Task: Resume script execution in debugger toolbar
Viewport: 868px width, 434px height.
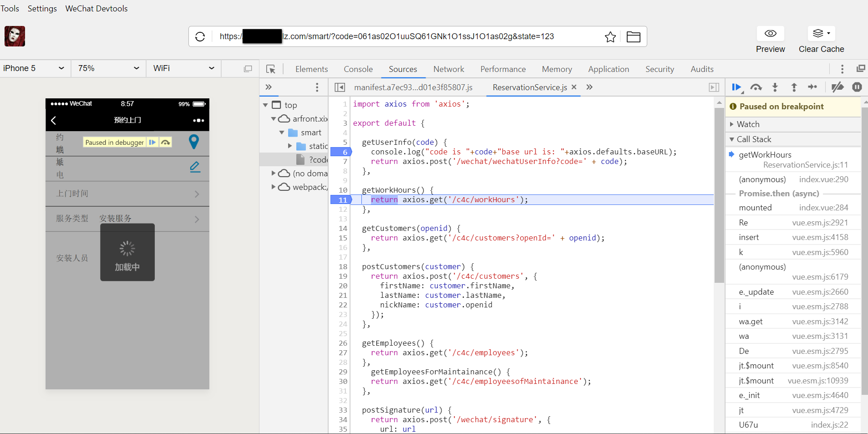Action: click(736, 87)
